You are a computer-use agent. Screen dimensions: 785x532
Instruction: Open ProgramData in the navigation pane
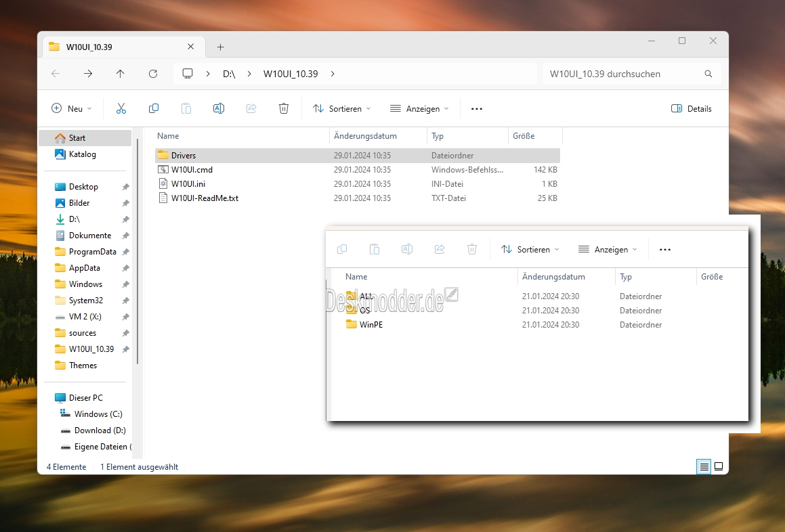(85, 252)
